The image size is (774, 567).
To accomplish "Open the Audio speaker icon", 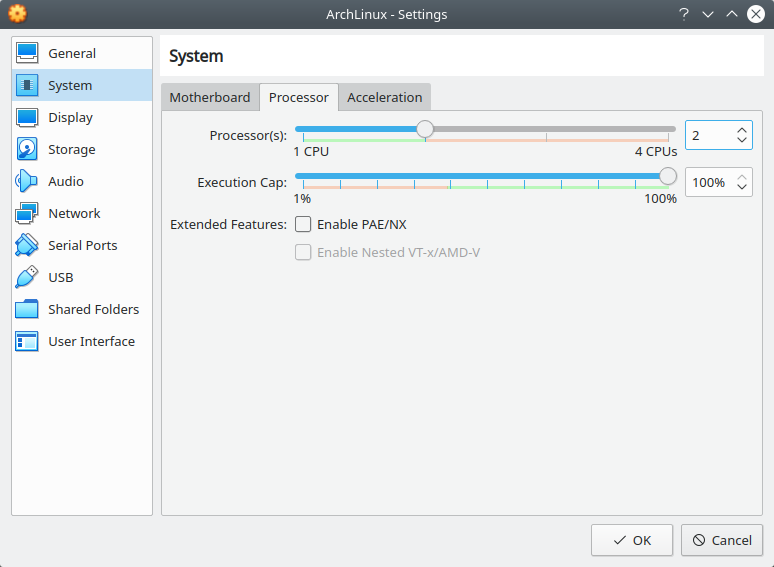I will coord(27,181).
